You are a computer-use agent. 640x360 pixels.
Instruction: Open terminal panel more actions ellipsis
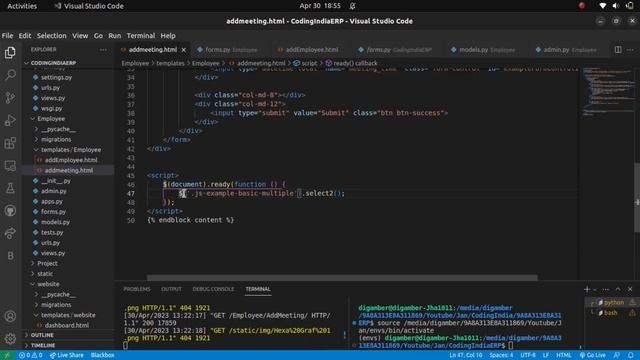[606, 289]
